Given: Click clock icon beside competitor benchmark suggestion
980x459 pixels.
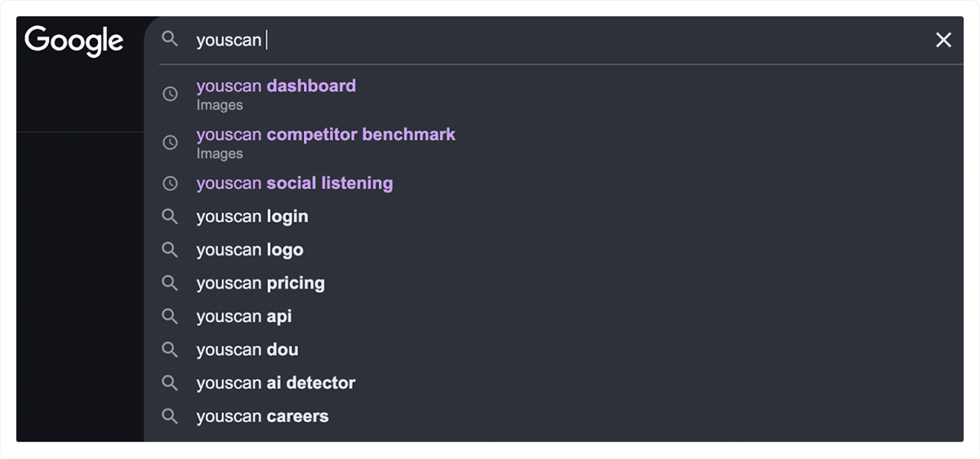Looking at the screenshot, I should [170, 142].
